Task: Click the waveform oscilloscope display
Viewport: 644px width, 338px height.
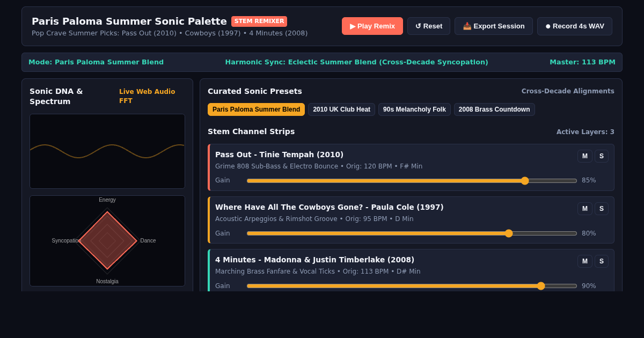Action: pyautogui.click(x=107, y=151)
